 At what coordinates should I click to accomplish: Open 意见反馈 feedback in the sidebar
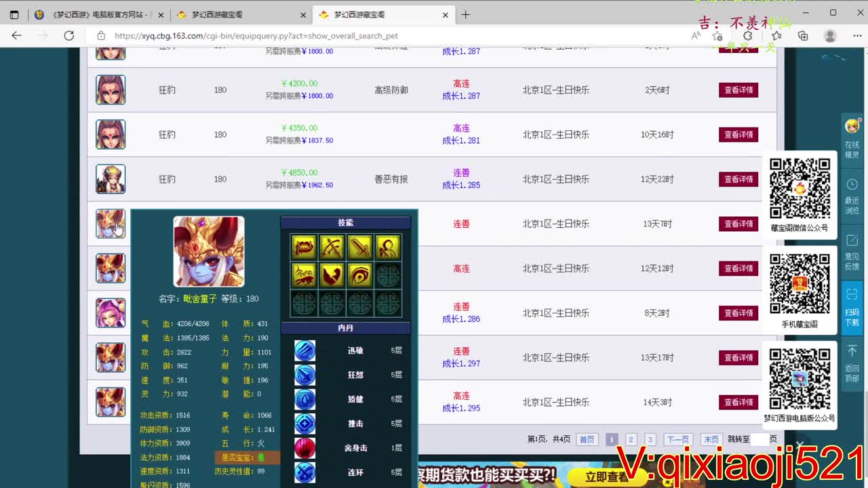pos(852,253)
